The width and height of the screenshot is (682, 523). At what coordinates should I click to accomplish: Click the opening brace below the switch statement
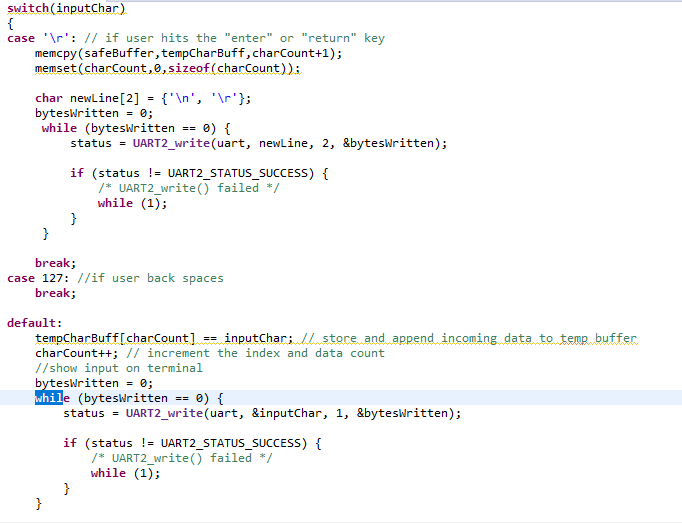click(x=10, y=23)
